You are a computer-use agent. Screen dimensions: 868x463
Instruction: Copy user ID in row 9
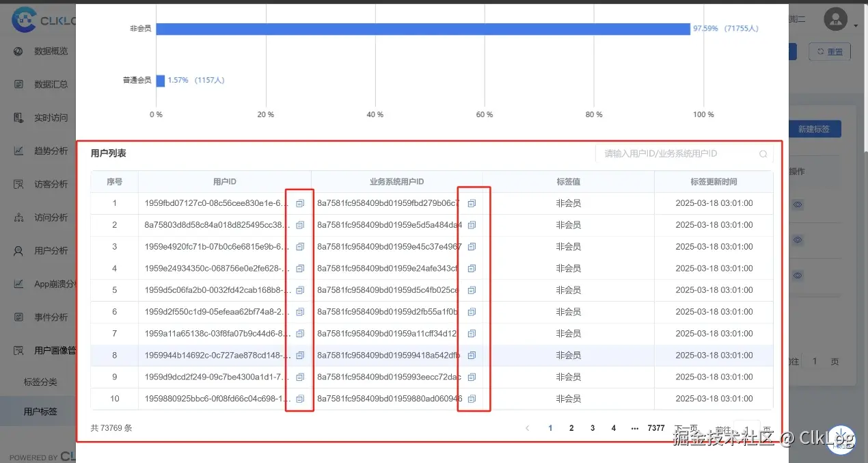[x=300, y=377]
